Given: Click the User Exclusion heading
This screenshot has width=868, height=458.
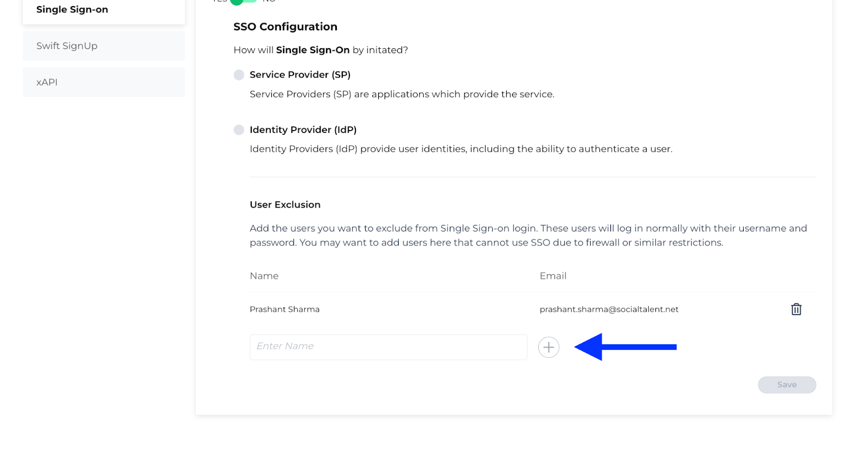Looking at the screenshot, I should pyautogui.click(x=285, y=204).
